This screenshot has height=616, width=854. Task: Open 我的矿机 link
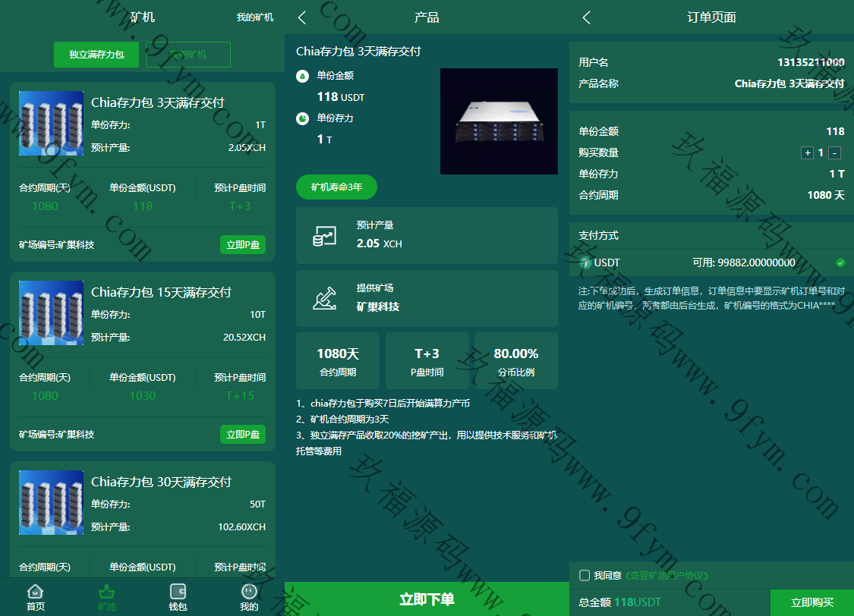(255, 17)
